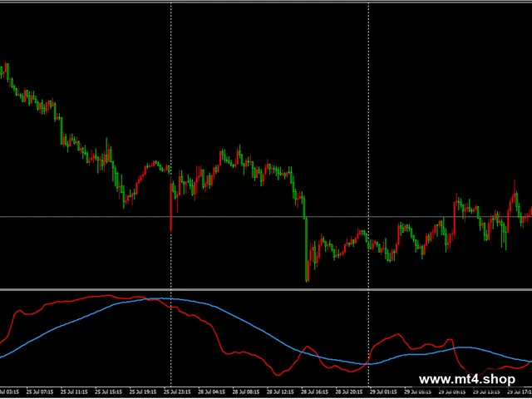
Task: Click the '25 Jul 07:15' time label
Action: click(40, 392)
